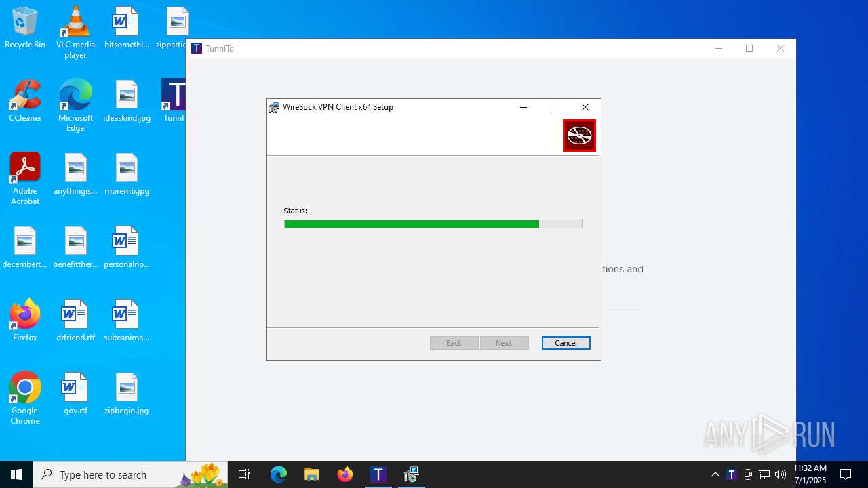The image size is (868, 488).
Task: Open the Windows Start menu
Action: coord(16,474)
